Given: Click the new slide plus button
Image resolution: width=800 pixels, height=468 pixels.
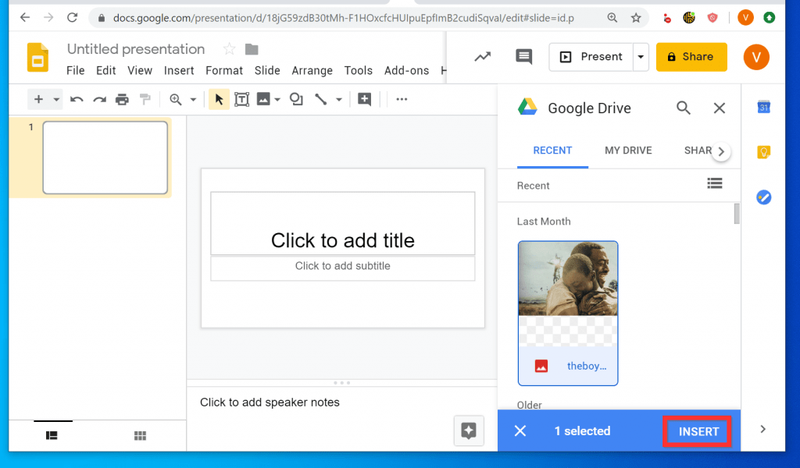Looking at the screenshot, I should 38,99.
